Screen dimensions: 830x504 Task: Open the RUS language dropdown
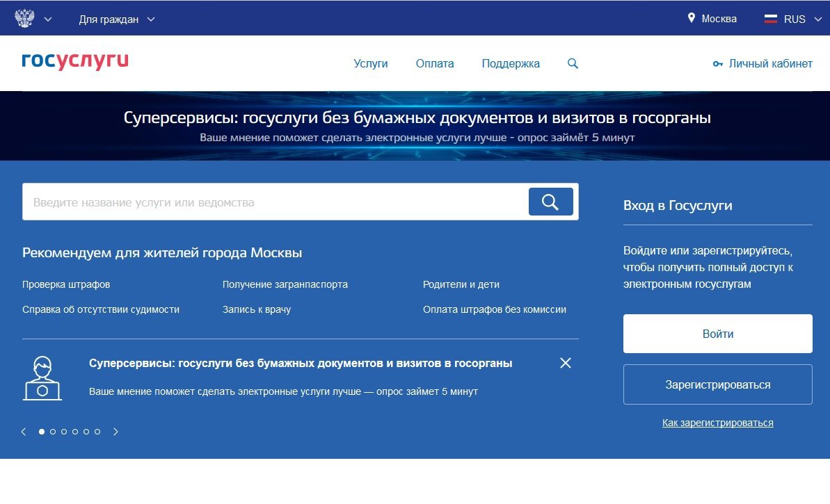click(x=802, y=19)
